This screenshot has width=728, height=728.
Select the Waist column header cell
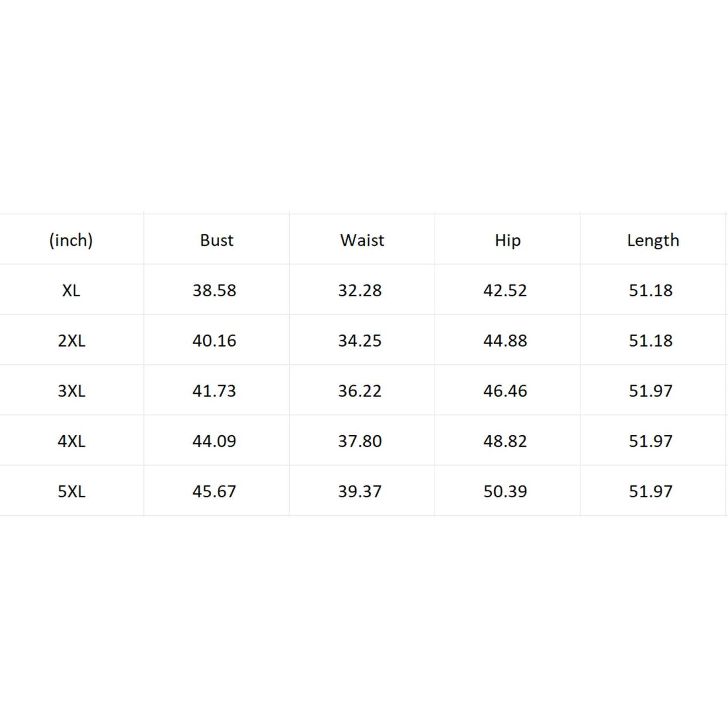click(x=362, y=240)
